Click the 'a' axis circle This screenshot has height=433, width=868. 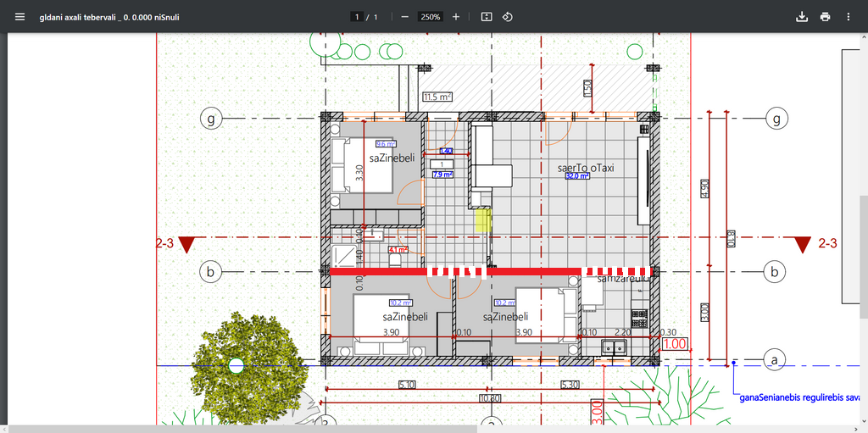(775, 359)
